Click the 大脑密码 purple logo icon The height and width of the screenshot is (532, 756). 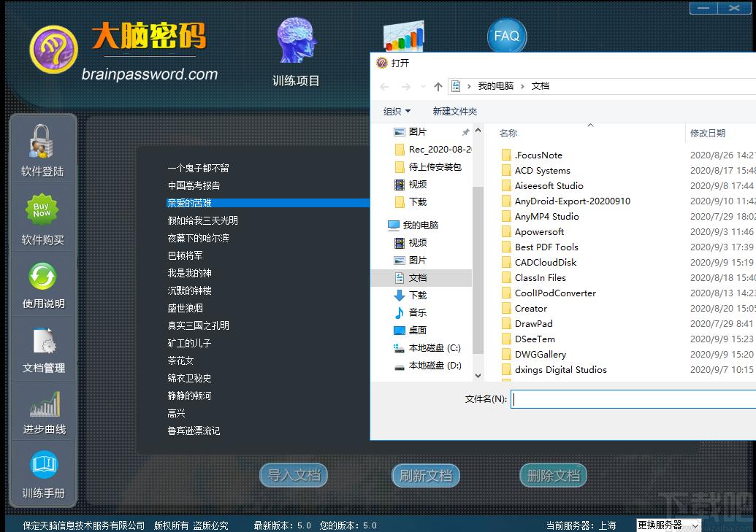(53, 50)
